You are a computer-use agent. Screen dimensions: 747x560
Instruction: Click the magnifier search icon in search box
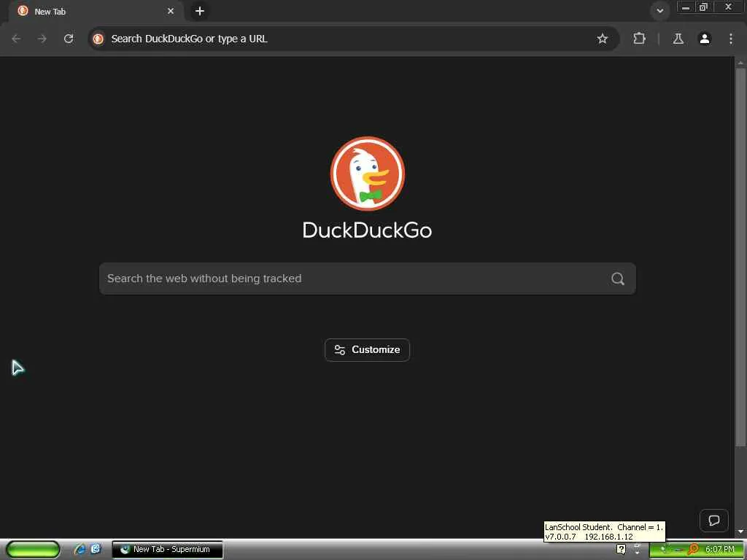coord(618,279)
